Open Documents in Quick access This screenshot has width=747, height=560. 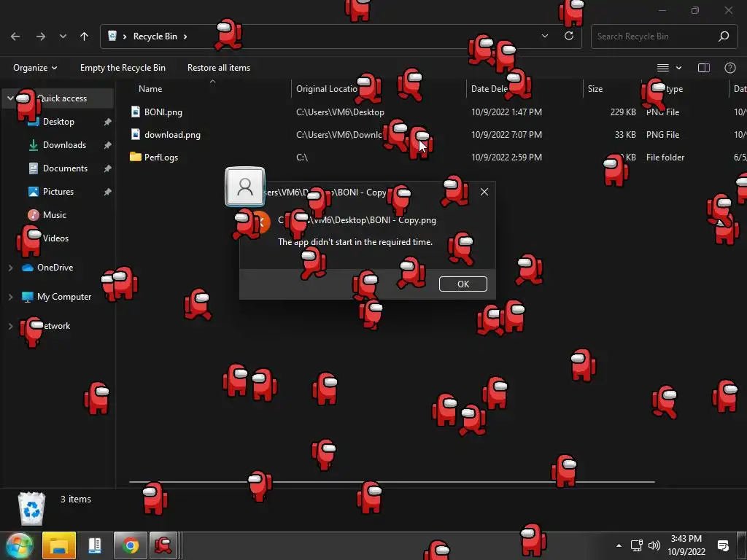[65, 168]
